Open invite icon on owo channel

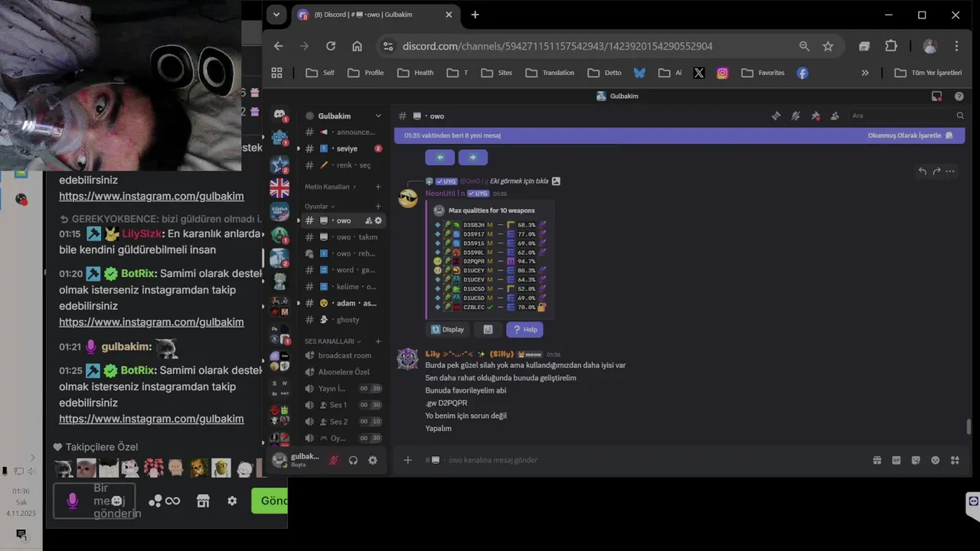point(368,220)
